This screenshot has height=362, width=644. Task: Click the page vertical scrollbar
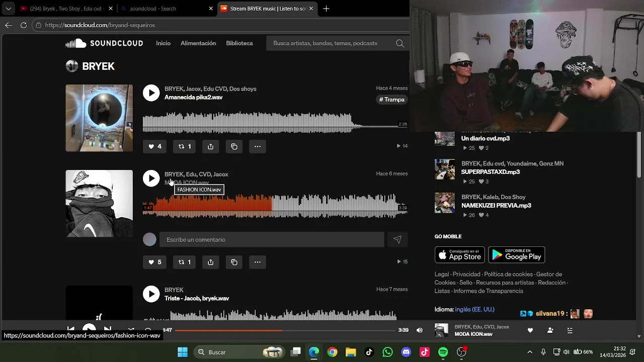639,154
